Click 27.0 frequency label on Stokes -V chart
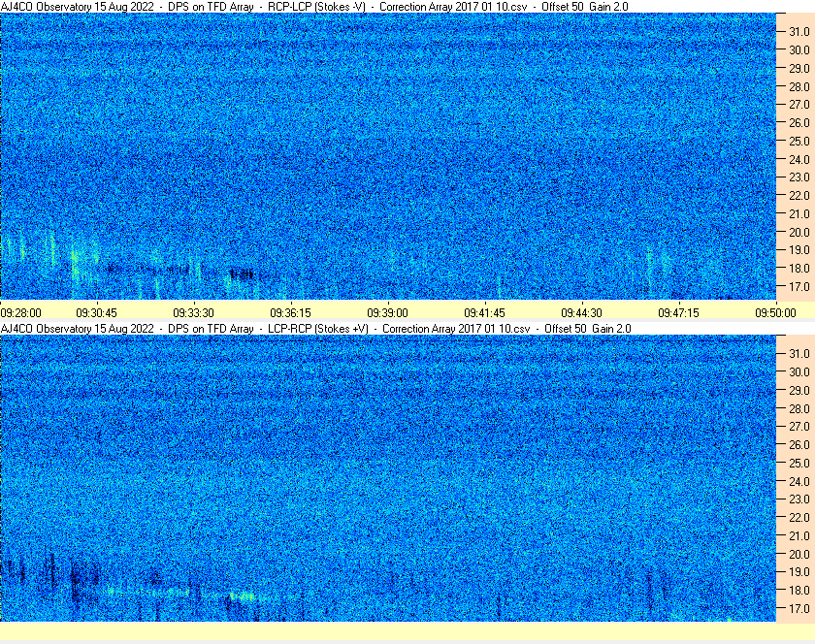The height and width of the screenshot is (644, 815). tap(799, 105)
